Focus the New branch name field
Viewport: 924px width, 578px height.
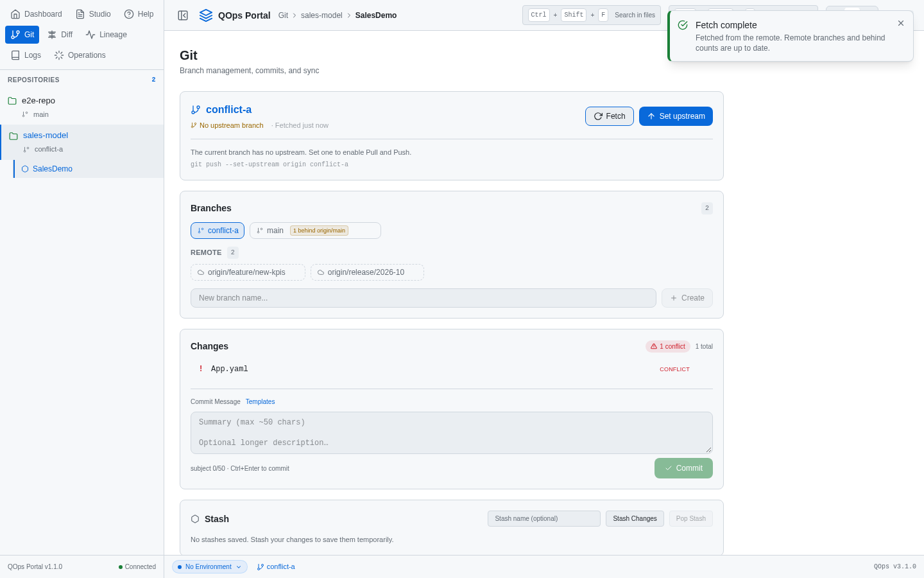pyautogui.click(x=424, y=298)
